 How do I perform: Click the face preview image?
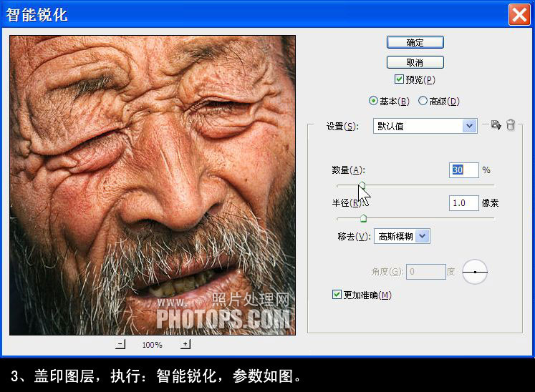click(153, 185)
